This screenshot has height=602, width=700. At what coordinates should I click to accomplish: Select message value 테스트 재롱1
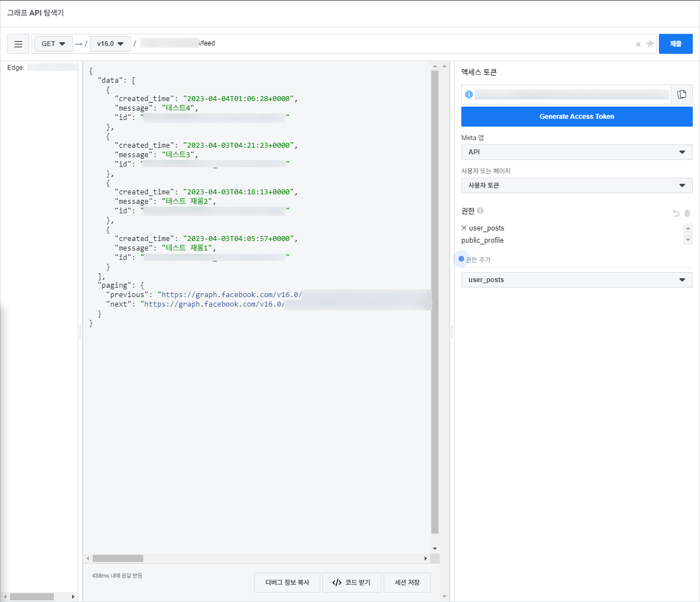(187, 248)
